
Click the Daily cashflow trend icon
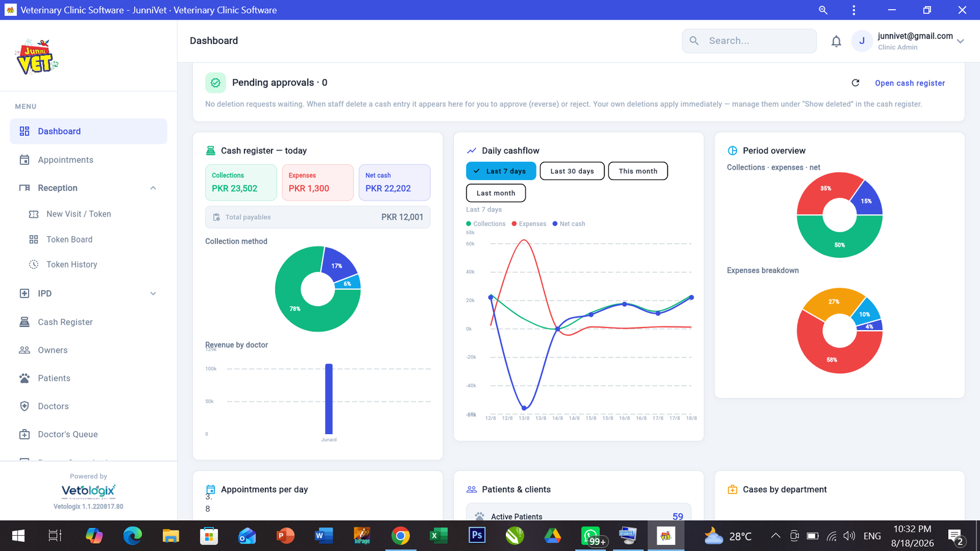coord(472,151)
